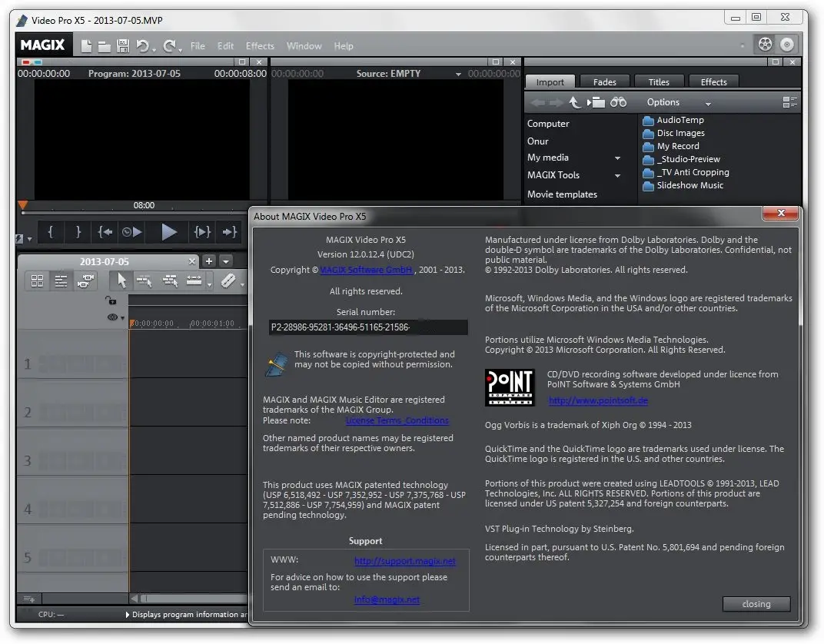Open the Effects menu in the menu bar

tap(260, 46)
